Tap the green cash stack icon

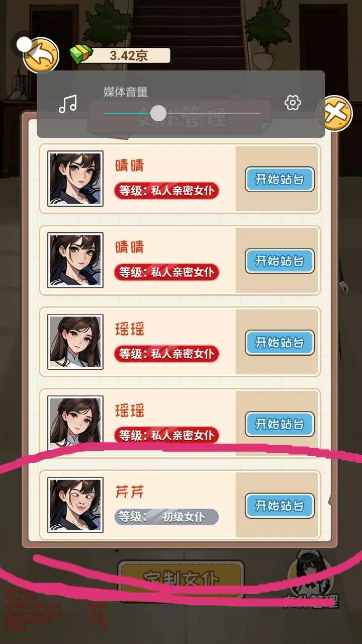tap(81, 54)
